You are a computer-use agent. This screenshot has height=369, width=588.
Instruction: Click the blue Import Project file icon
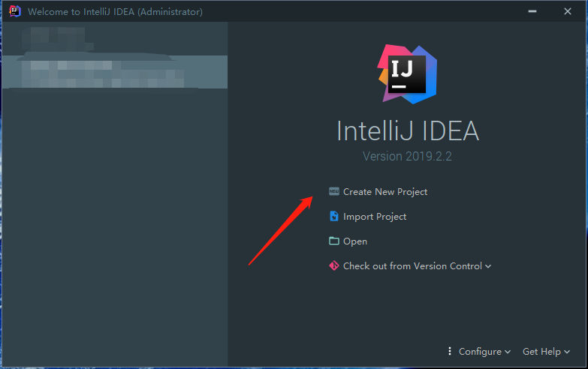click(333, 216)
